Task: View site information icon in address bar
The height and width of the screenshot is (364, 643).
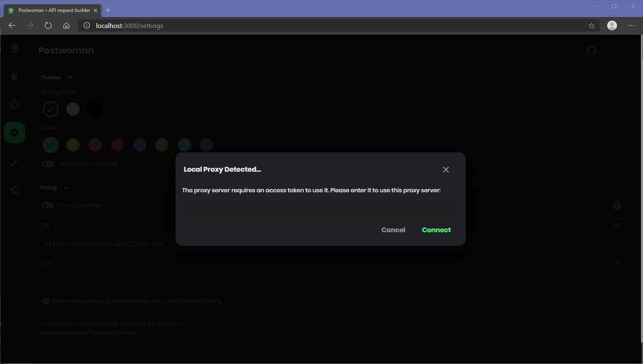Action: pyautogui.click(x=87, y=26)
